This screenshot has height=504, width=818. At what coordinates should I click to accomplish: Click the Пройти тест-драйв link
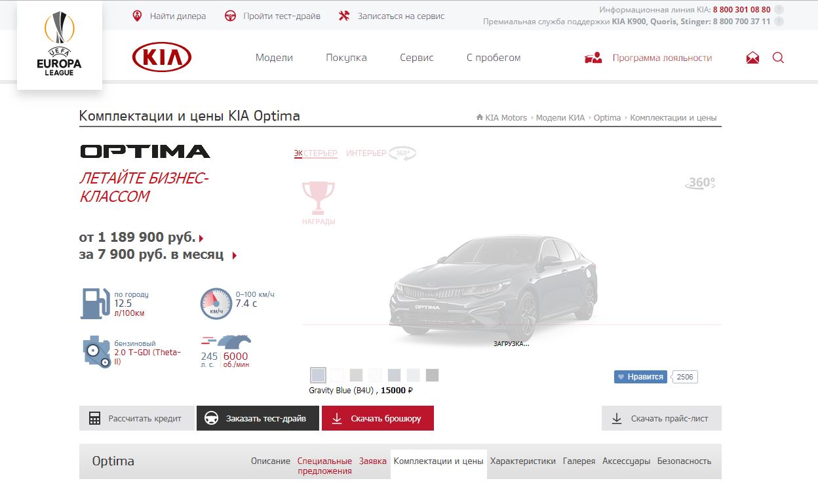pyautogui.click(x=282, y=16)
